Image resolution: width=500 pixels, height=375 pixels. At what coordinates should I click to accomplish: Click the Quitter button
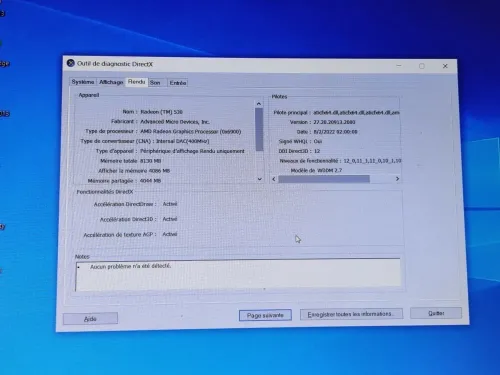pos(436,313)
